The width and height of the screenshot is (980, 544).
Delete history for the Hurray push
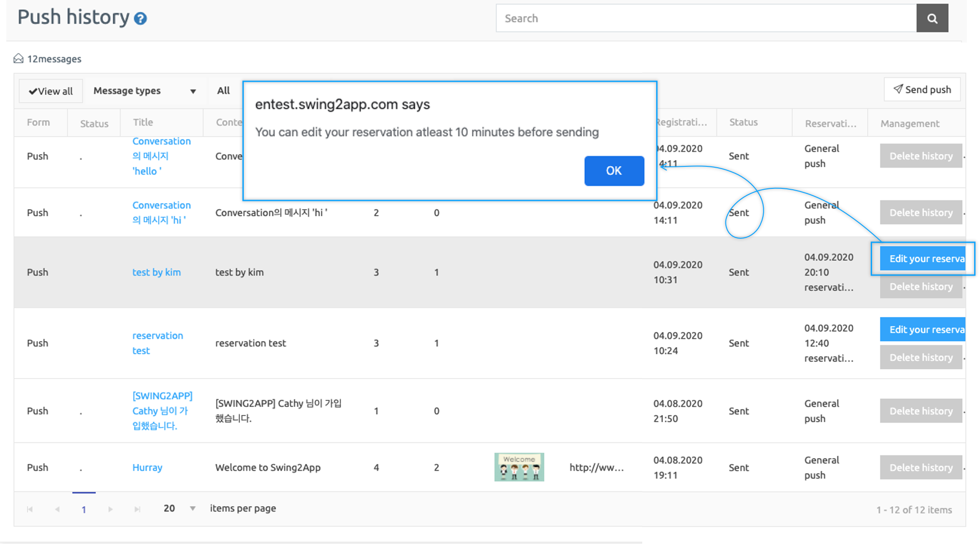[x=921, y=468]
